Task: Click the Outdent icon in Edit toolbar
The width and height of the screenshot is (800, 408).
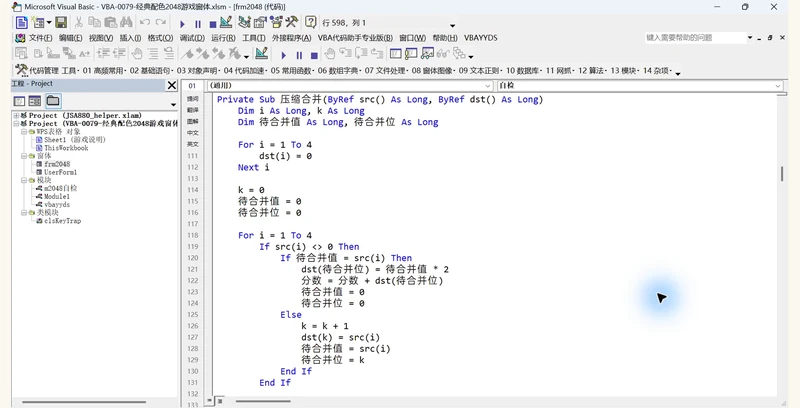Action: click(119, 53)
